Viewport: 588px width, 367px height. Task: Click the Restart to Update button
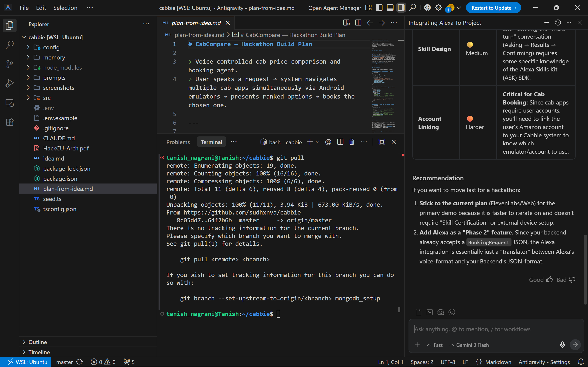493,8
